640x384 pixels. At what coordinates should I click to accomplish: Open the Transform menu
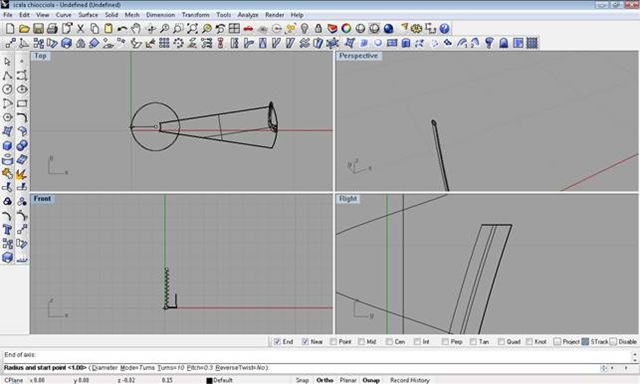(x=196, y=15)
